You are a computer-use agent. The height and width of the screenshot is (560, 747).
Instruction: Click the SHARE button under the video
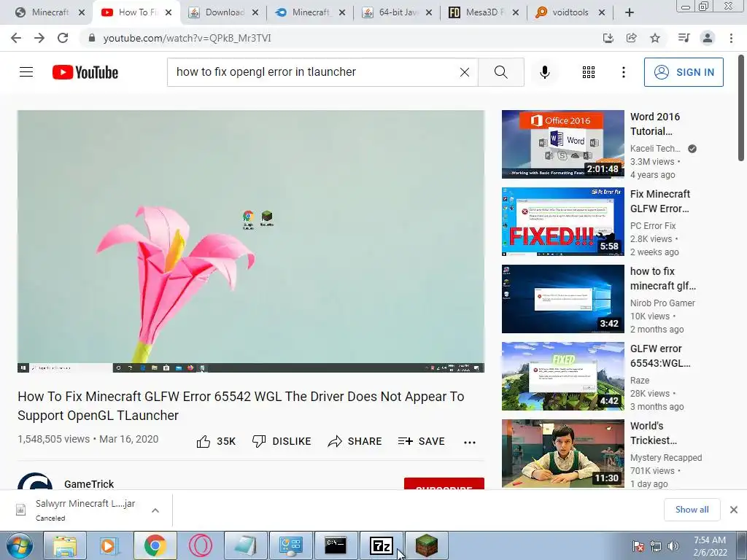pos(355,441)
